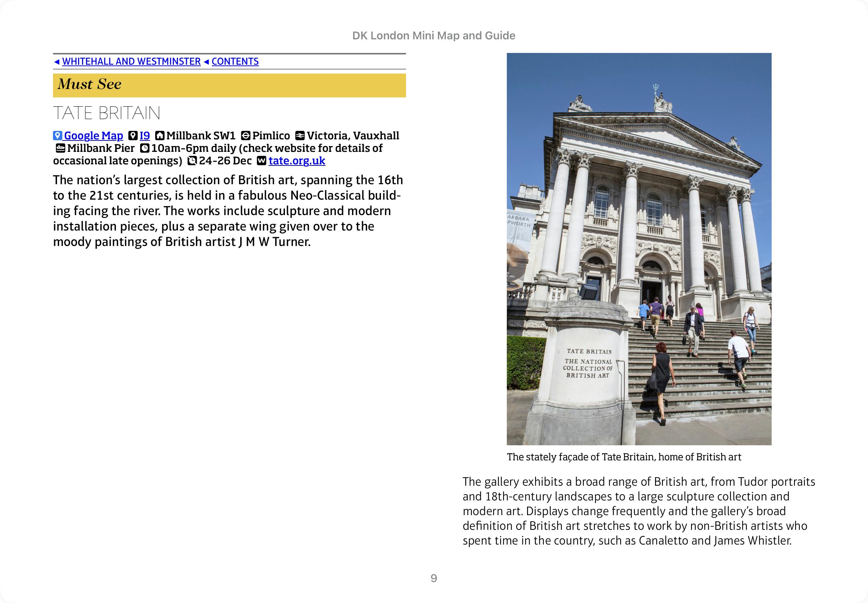Click the back arrow before Contents

click(x=206, y=61)
